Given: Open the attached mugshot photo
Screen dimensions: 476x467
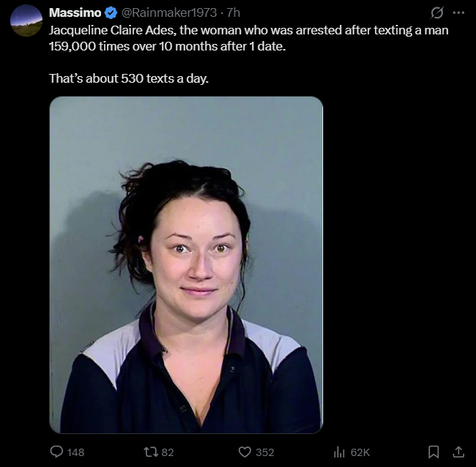Looking at the screenshot, I should click(186, 264).
